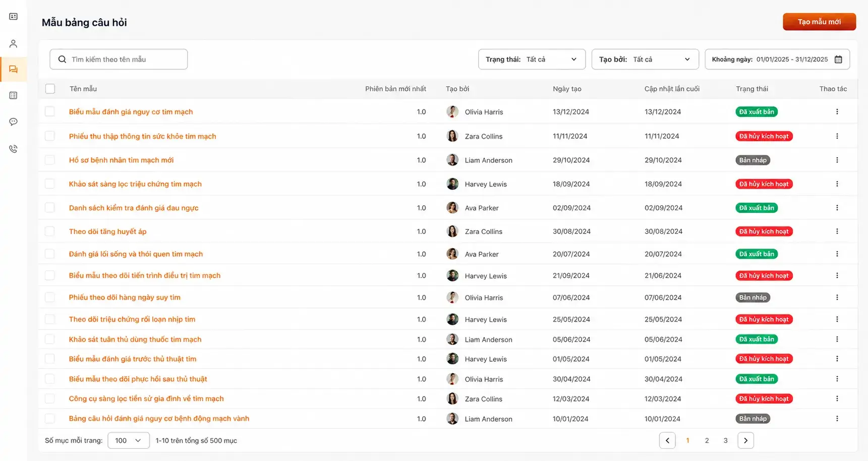Open the calendar icon in the date range
868x461 pixels.
pyautogui.click(x=838, y=60)
